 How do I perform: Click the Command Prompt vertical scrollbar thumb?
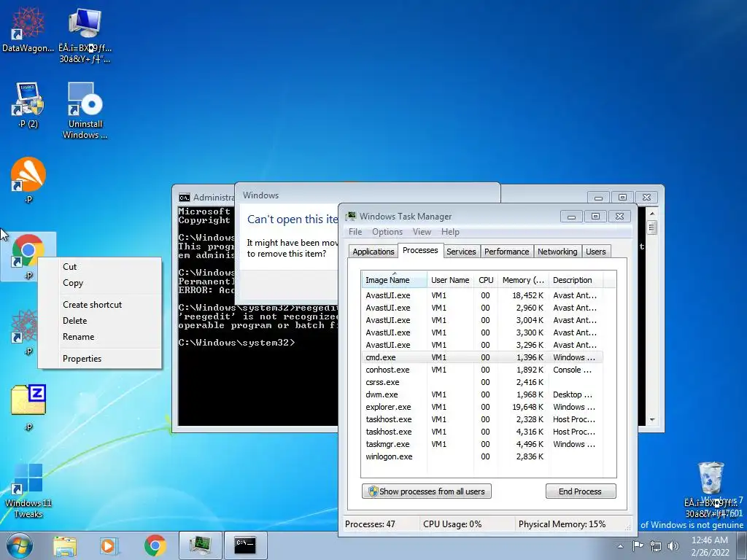(x=652, y=227)
